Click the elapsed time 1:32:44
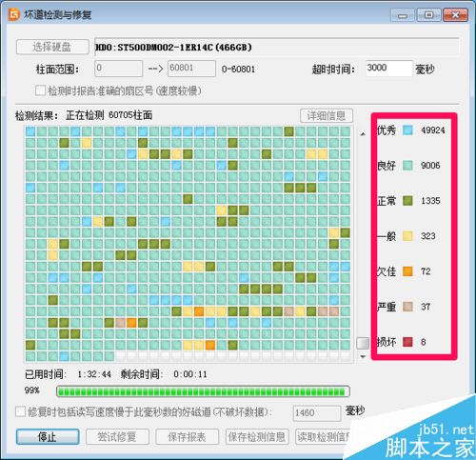Viewport: 476px width, 460px height. tap(94, 374)
